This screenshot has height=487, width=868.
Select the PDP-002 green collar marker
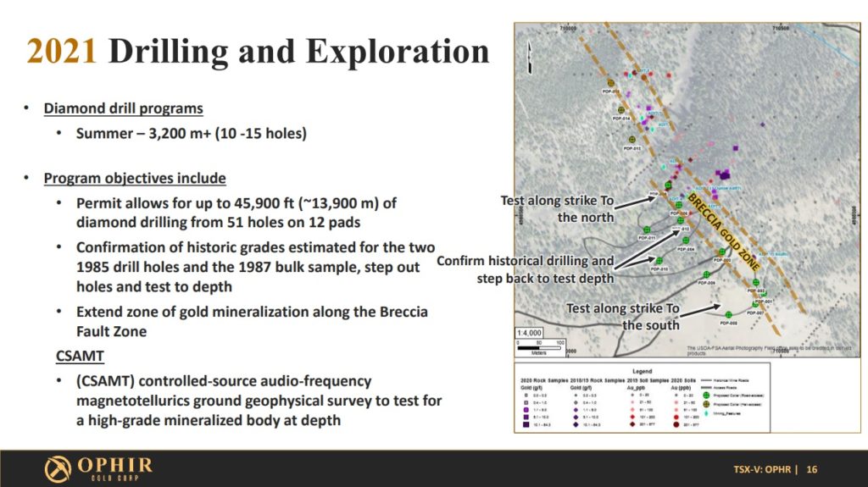(x=756, y=282)
